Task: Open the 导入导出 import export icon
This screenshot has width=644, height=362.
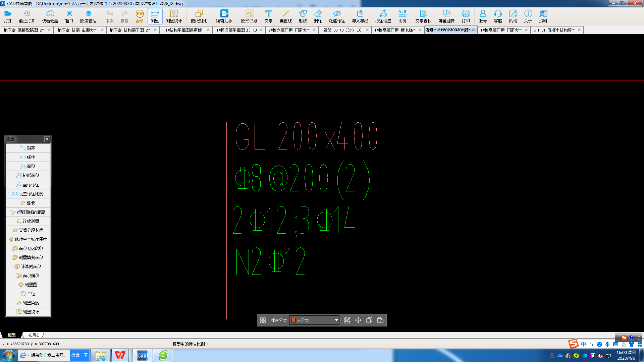Action: coord(360,16)
